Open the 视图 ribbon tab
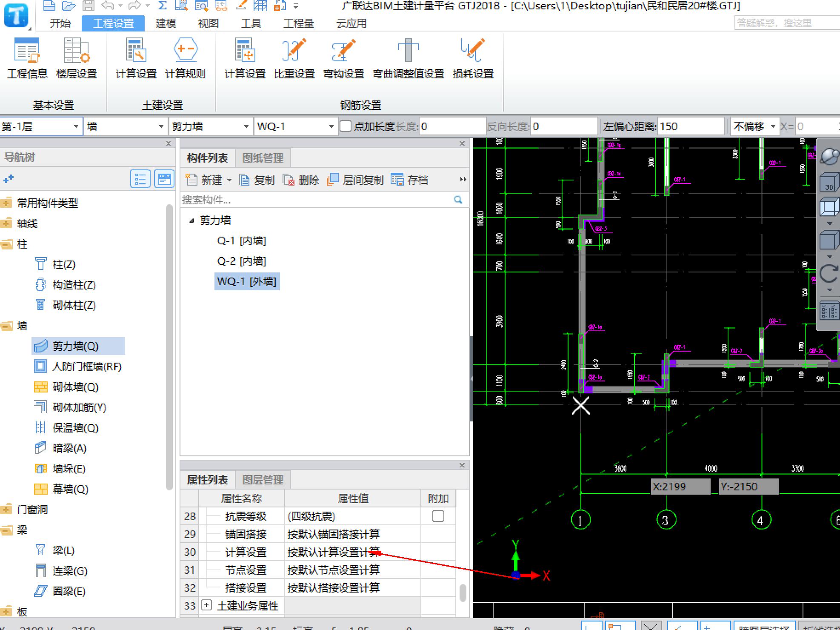 pyautogui.click(x=208, y=23)
